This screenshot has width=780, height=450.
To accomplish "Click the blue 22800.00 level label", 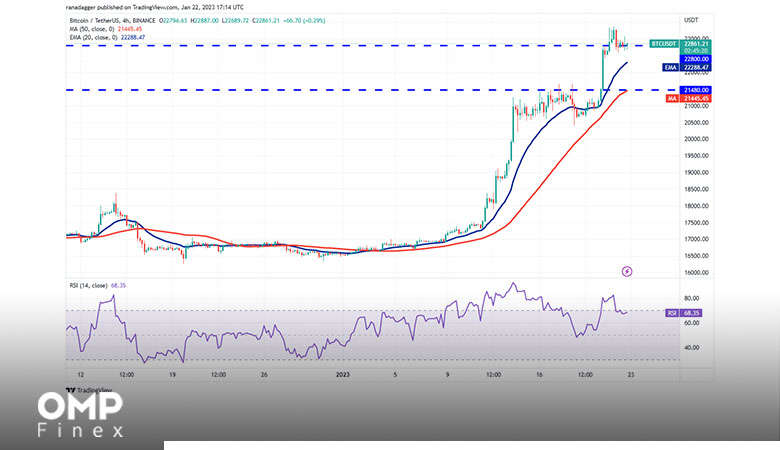I will click(x=695, y=59).
